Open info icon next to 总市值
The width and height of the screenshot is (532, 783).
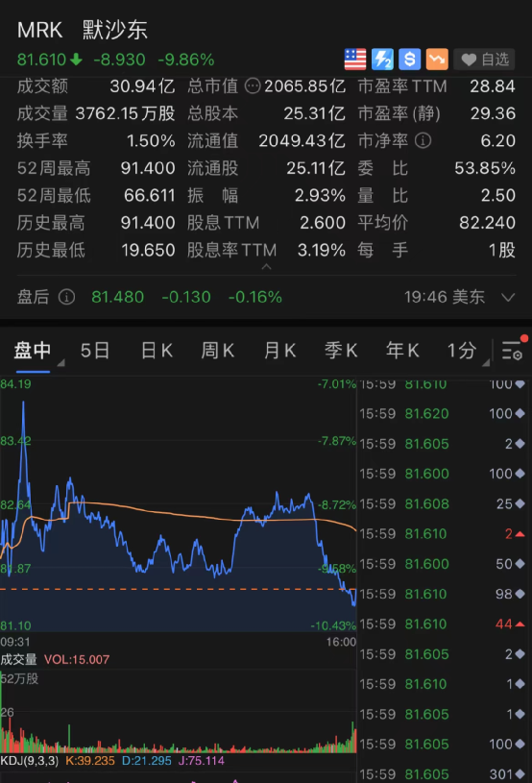pos(253,86)
